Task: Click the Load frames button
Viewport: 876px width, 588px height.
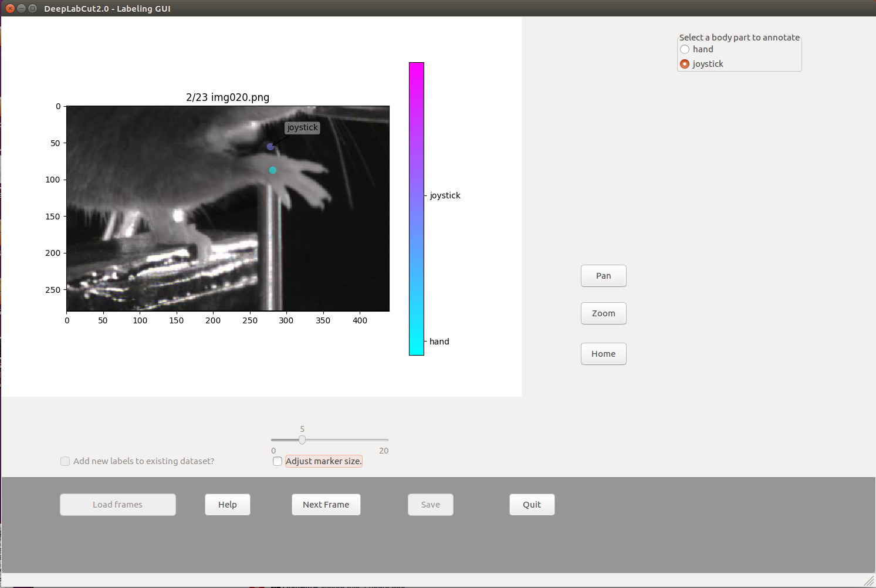Action: [117, 504]
